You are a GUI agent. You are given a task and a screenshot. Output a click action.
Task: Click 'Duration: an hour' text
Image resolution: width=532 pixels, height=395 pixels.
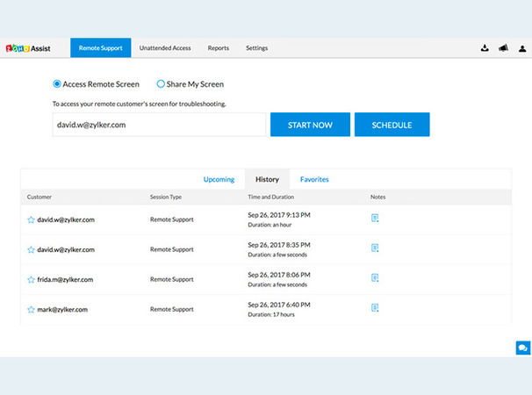pyautogui.click(x=270, y=225)
